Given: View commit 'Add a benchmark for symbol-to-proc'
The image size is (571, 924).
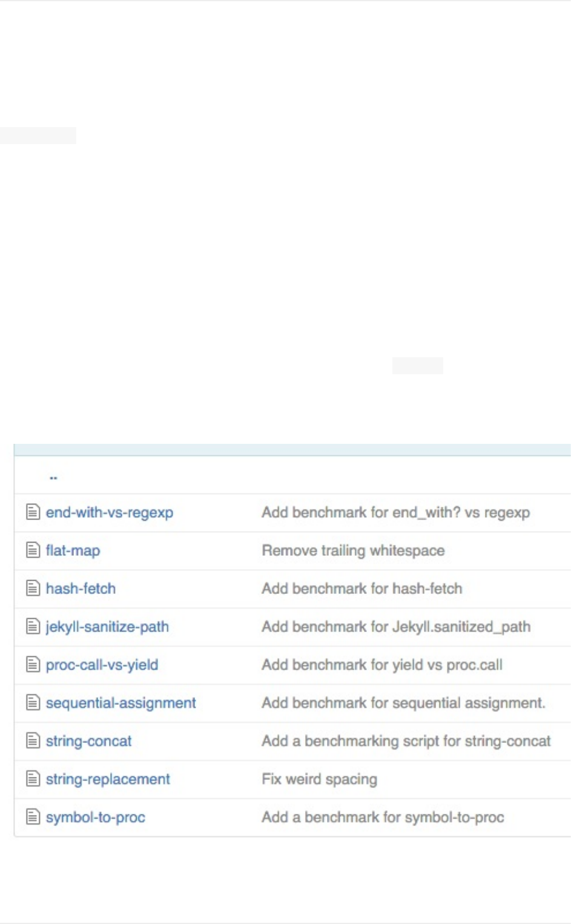Looking at the screenshot, I should point(383,817).
